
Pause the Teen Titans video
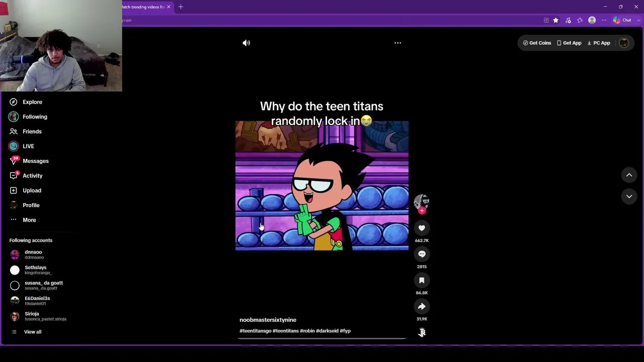point(322,186)
